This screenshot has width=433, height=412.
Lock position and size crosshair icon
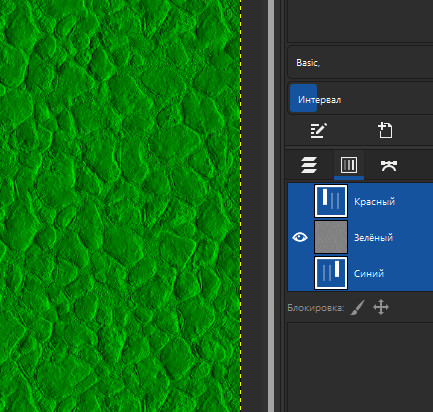pos(381,307)
